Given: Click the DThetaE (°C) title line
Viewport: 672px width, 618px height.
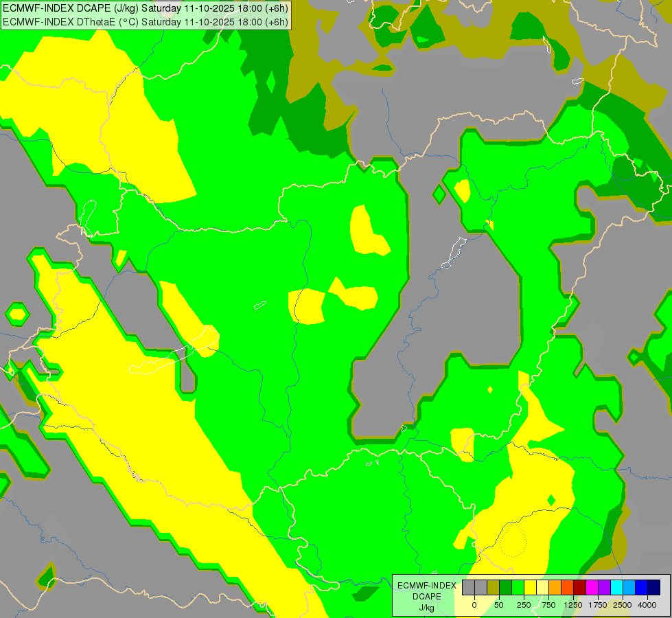Looking at the screenshot, I should 146,22.
